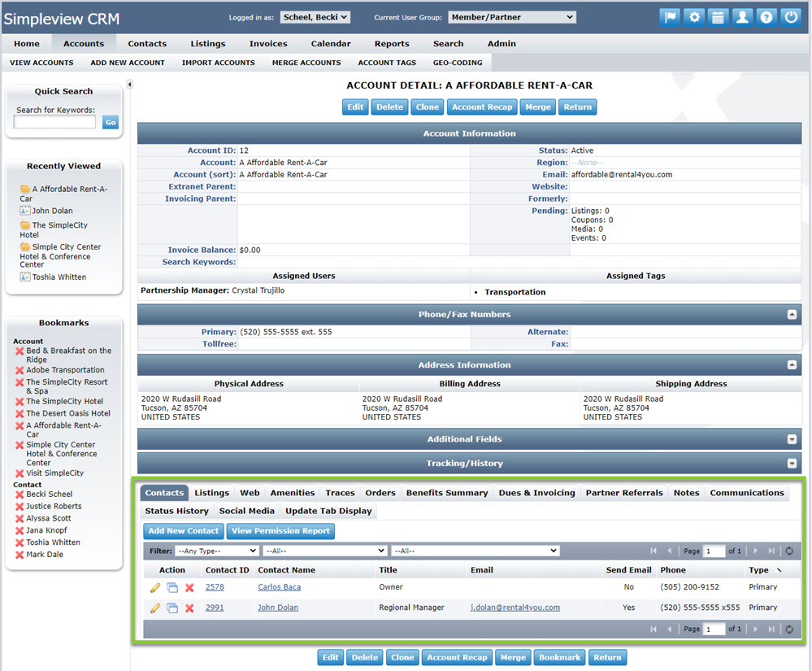Click the user profile icon

[742, 17]
